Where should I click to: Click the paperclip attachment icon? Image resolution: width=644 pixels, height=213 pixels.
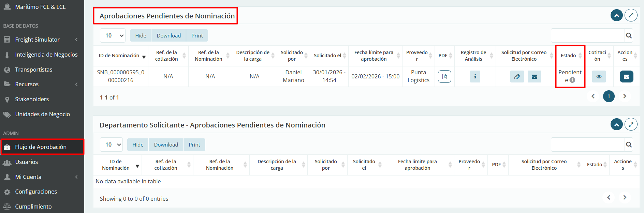[517, 77]
